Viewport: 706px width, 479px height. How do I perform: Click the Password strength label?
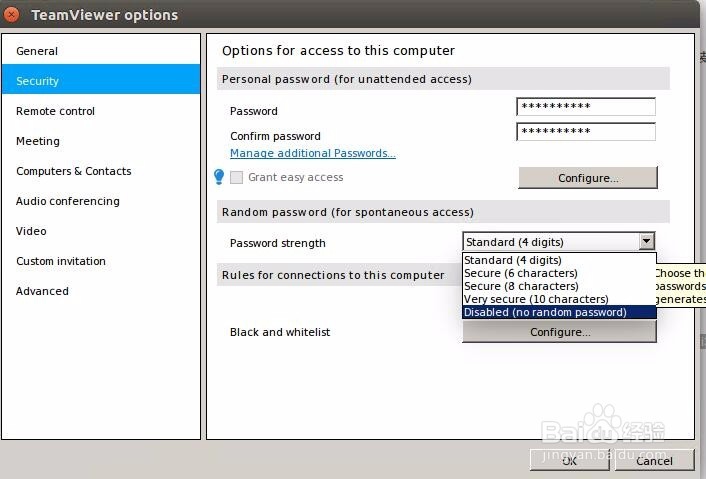pos(278,243)
